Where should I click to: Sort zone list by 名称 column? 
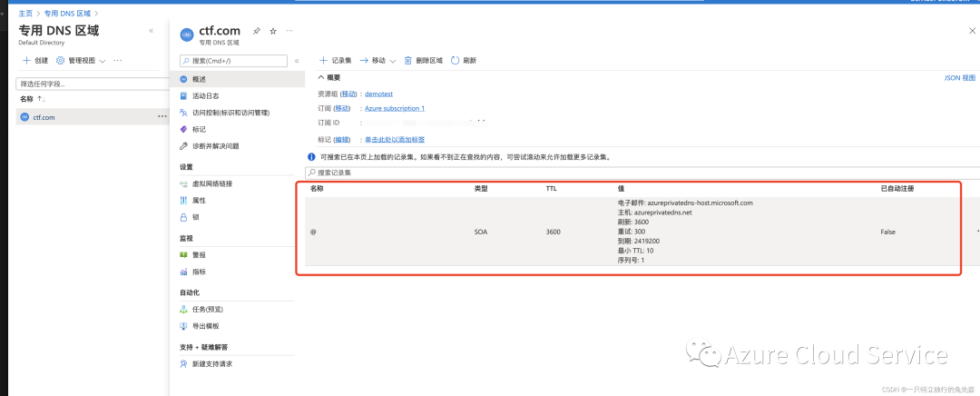pyautogui.click(x=33, y=99)
